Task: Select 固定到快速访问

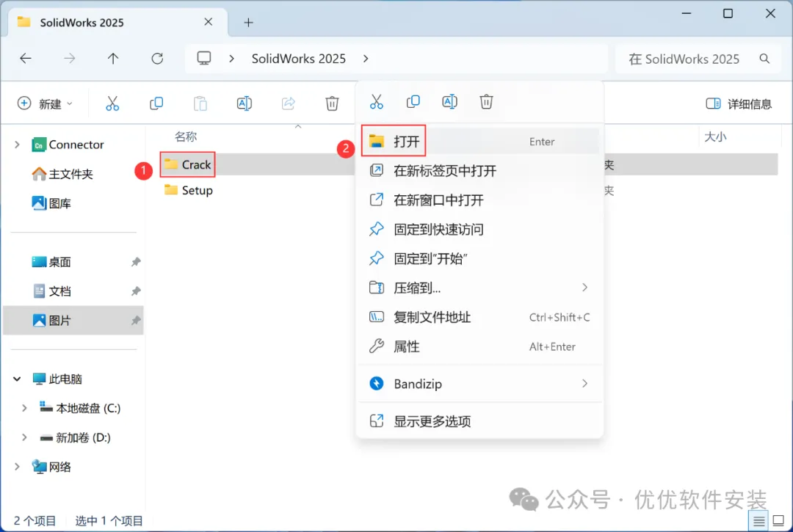Action: pos(480,230)
